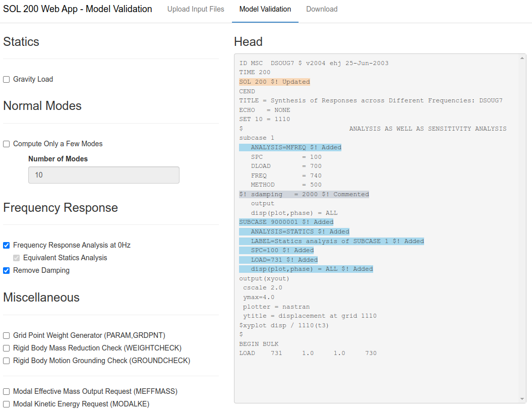Viewport: 532px width, 411px height.
Task: Enable Grid Point Weight Generator (PARAM,GRDPNT)
Action: (6, 336)
